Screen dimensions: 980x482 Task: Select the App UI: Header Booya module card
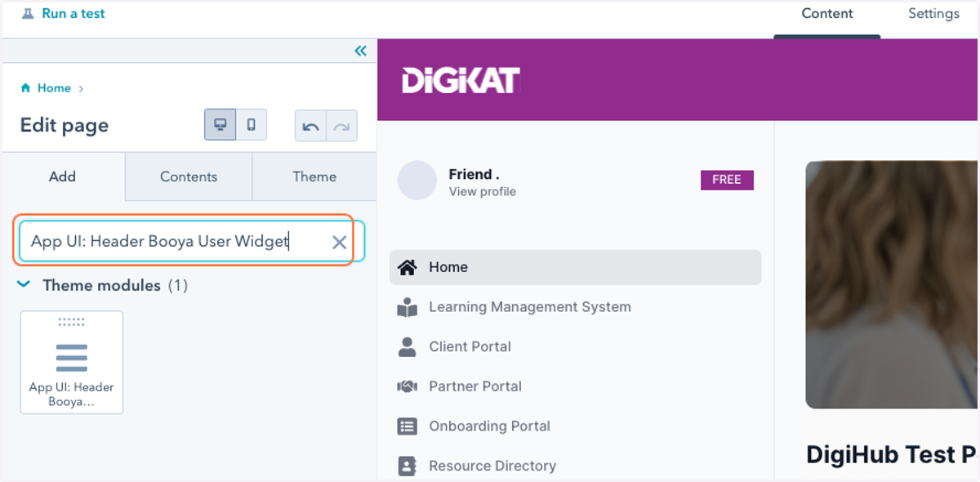coord(72,362)
